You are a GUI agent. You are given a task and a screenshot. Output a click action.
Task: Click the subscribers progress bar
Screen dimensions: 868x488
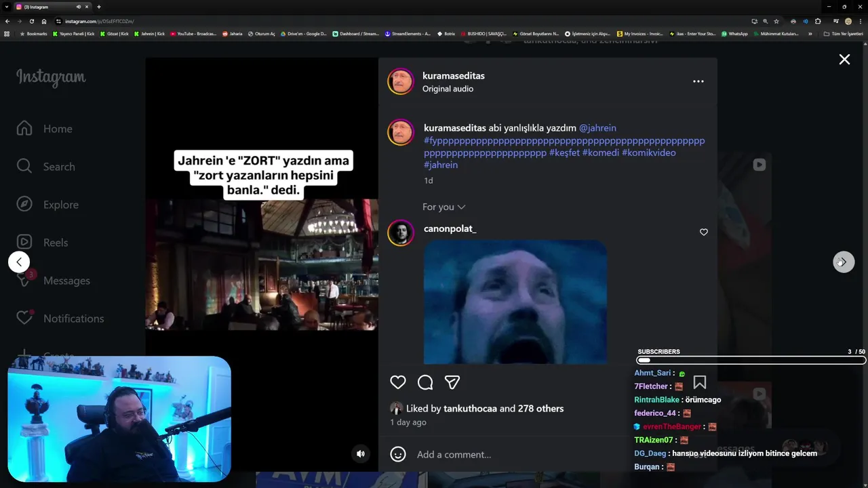point(751,361)
